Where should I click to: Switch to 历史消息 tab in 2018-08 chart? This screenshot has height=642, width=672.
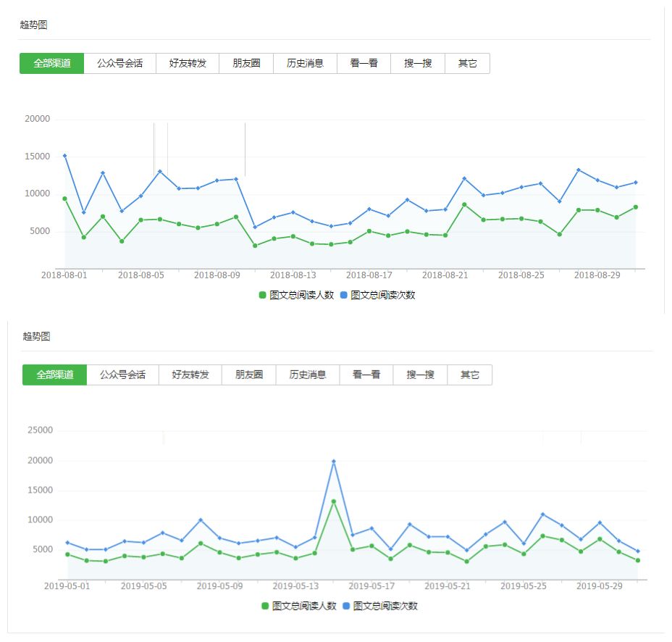[305, 64]
